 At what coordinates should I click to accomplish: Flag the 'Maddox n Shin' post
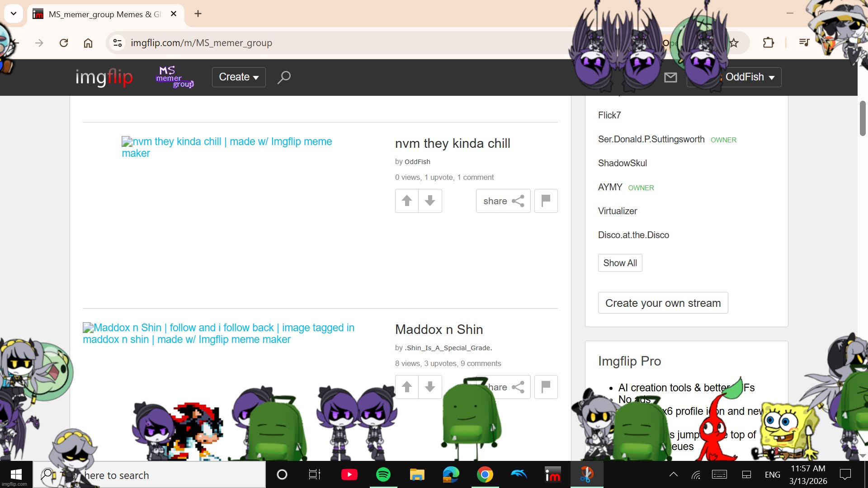[x=546, y=387]
